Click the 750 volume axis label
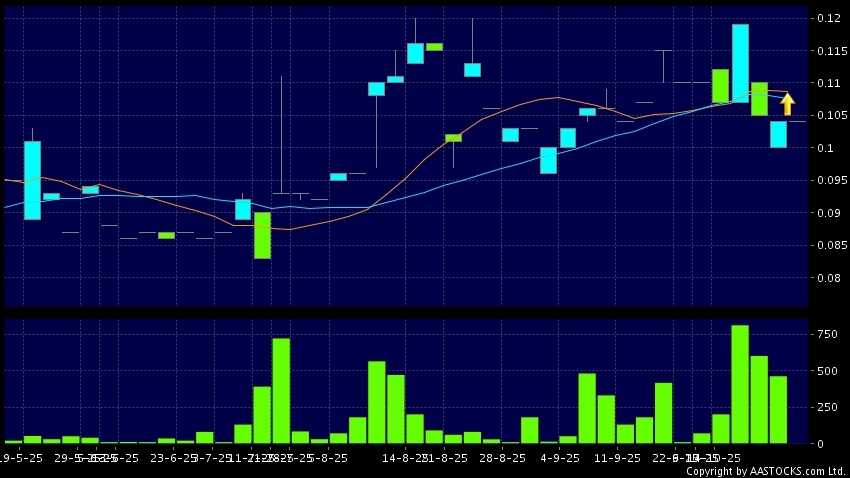 [827, 334]
